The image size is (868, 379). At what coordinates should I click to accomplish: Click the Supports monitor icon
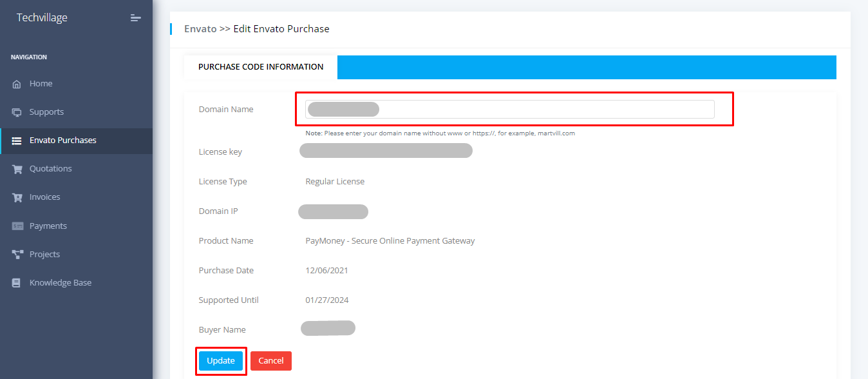tap(17, 112)
